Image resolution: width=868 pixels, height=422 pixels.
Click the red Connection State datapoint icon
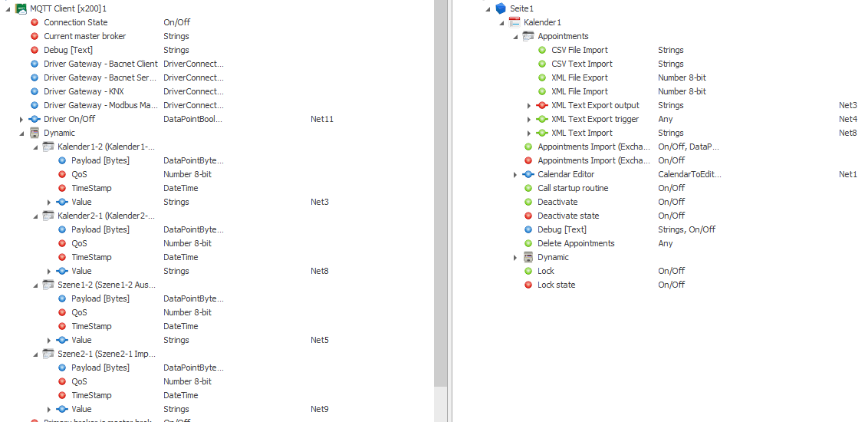pyautogui.click(x=35, y=22)
